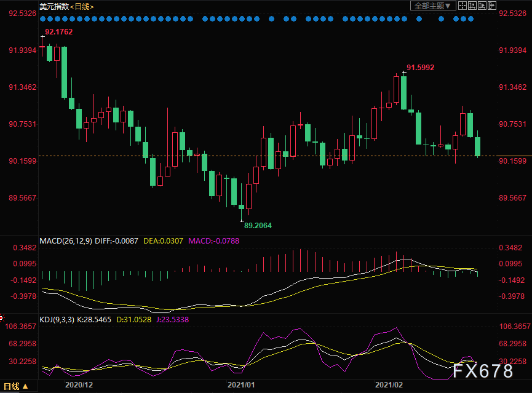Viewport: 532px width, 393px height.
Task: Click the 91.5992 peak price marker
Action: coord(421,68)
